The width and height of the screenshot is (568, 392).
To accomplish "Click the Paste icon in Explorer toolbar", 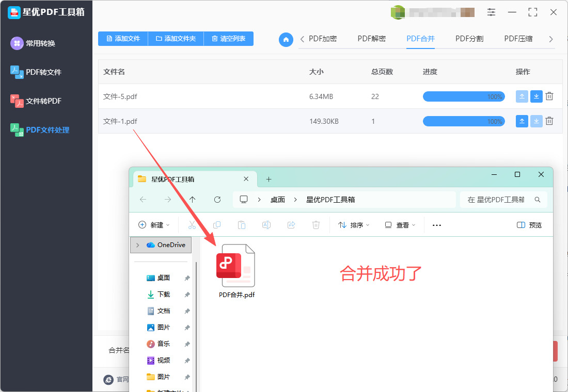I will coord(242,225).
